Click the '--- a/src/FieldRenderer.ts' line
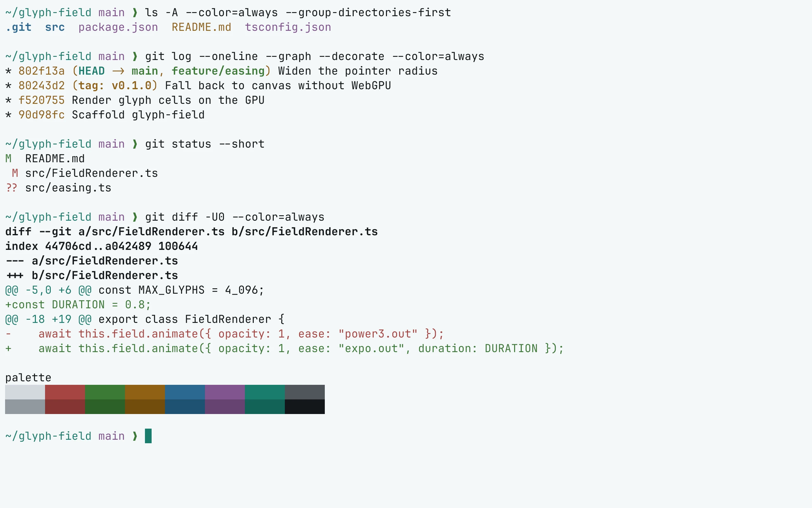This screenshot has height=508, width=812. (x=92, y=261)
